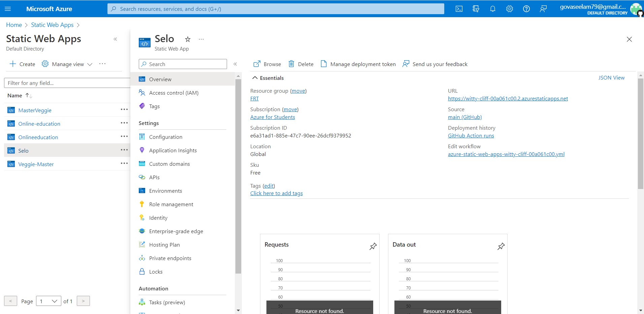Open the directory filter icon

(476, 9)
